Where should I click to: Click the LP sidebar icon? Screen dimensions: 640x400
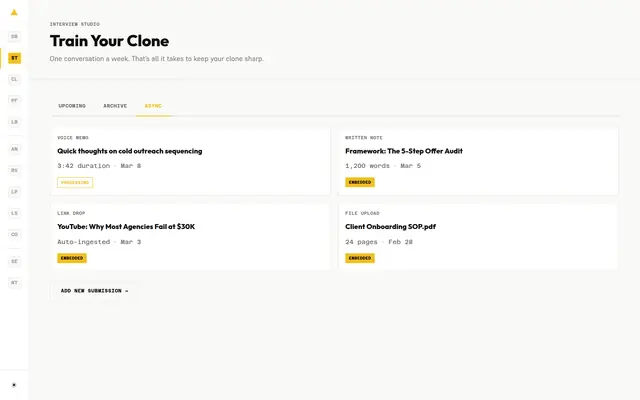pyautogui.click(x=14, y=192)
